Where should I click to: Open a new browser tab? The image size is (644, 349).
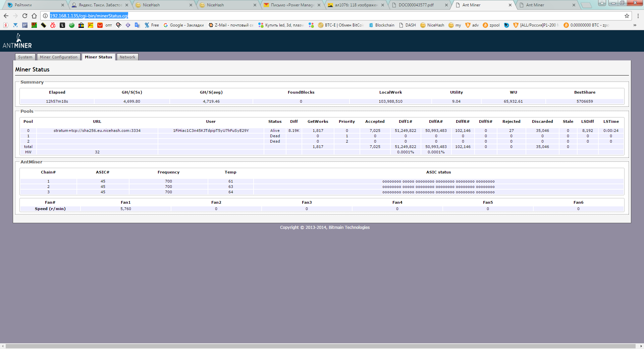tap(586, 5)
